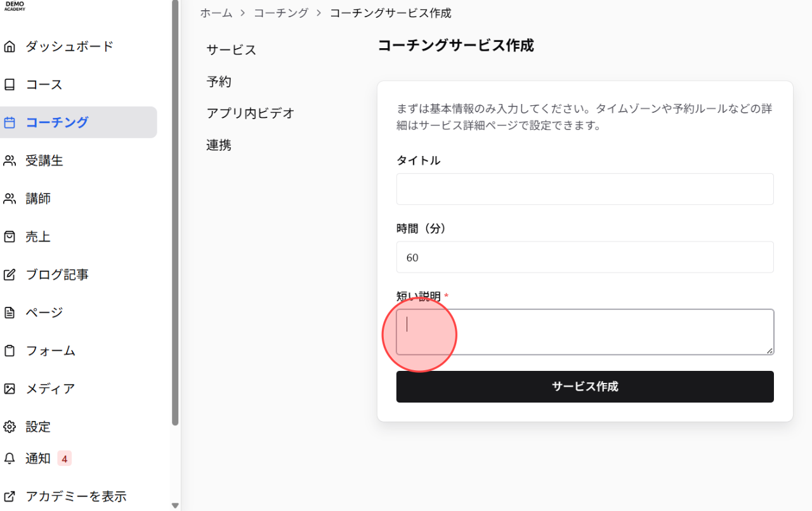Viewport: 812px width, 511px height.
Task: Click the textarea resize handle corner
Action: 769,351
